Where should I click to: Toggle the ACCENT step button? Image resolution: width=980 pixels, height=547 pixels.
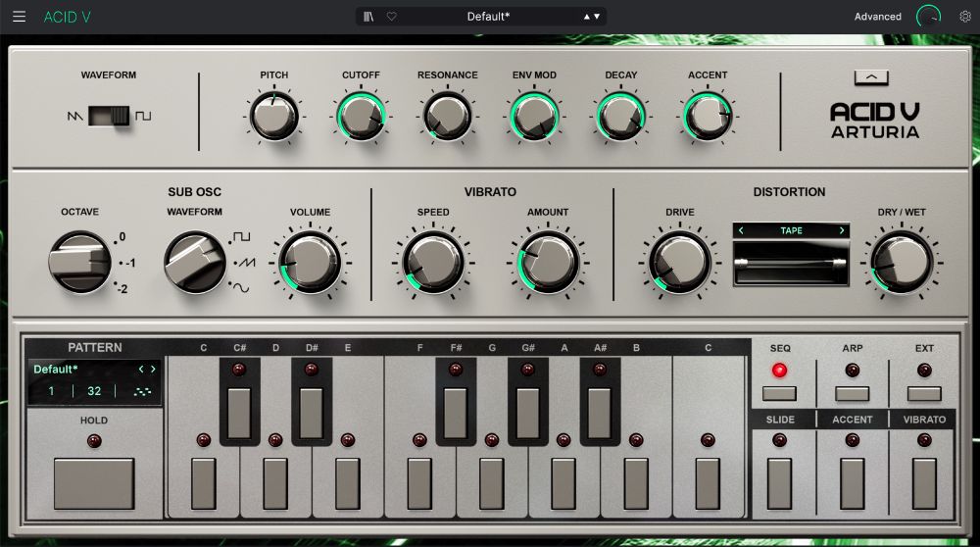(x=852, y=483)
